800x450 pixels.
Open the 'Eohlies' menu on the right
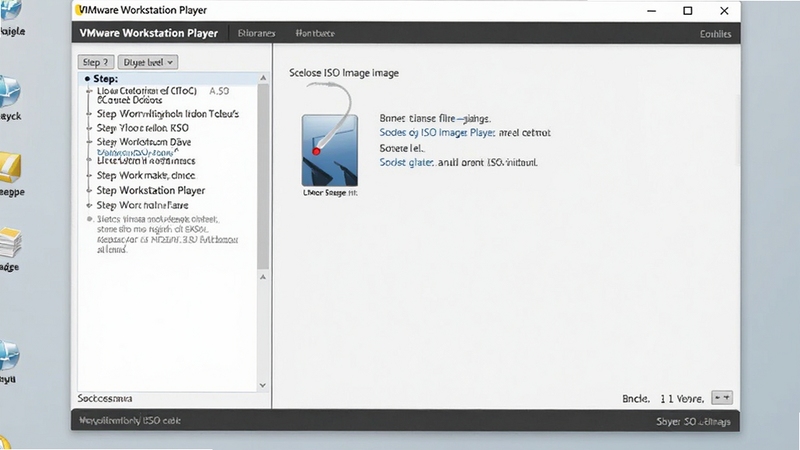click(715, 34)
